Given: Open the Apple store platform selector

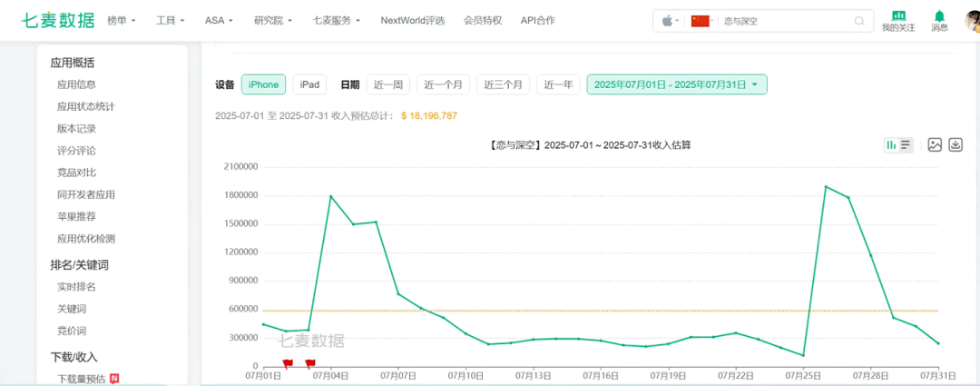Looking at the screenshot, I should point(671,21).
